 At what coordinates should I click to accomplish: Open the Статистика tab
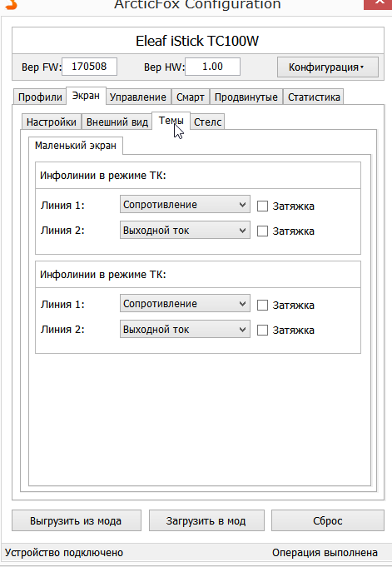[314, 97]
